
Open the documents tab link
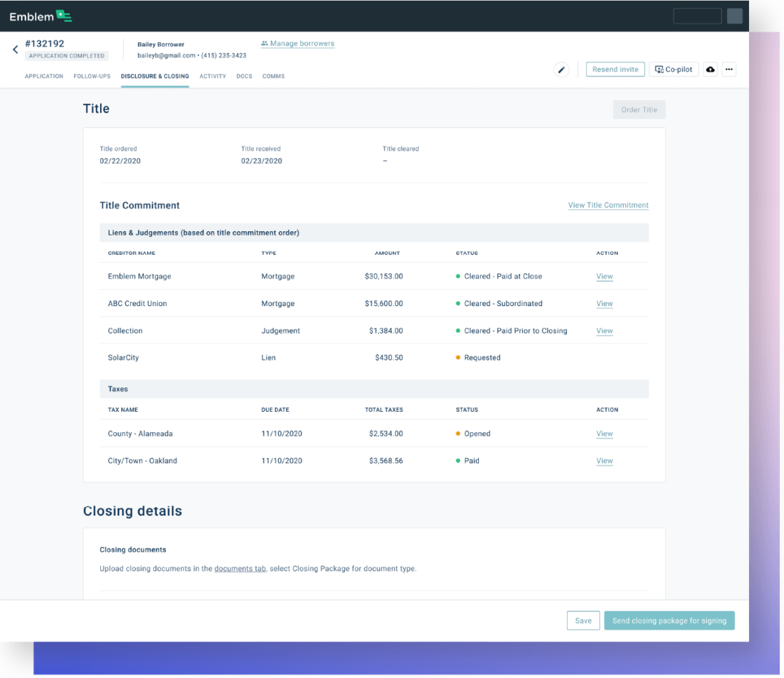pyautogui.click(x=240, y=569)
